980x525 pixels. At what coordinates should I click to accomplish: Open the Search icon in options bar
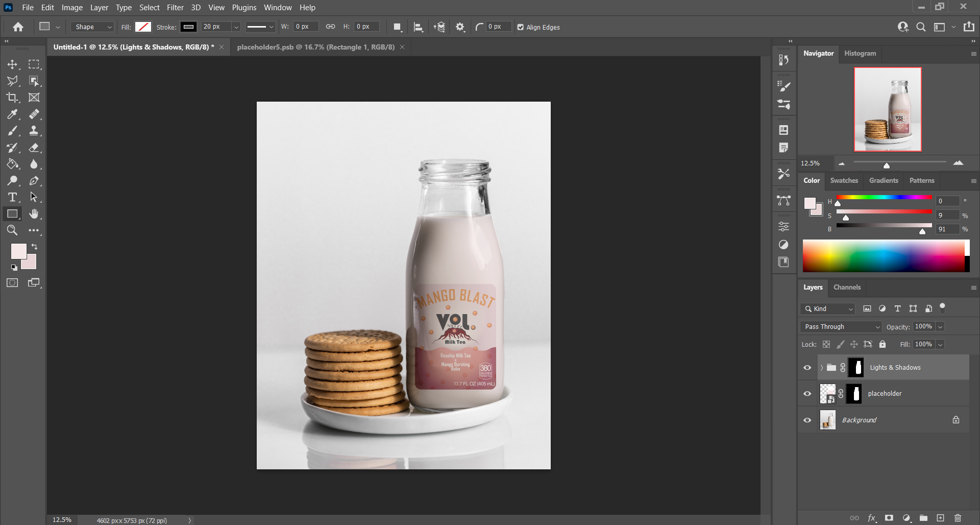pos(921,27)
